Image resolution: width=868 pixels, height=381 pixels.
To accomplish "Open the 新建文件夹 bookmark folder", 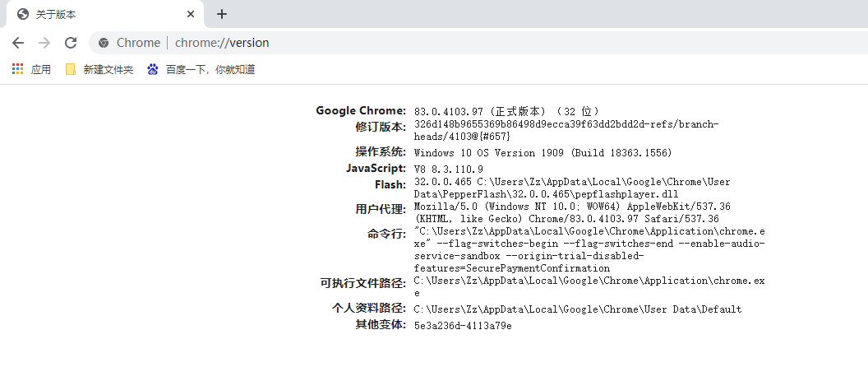I will pos(99,70).
